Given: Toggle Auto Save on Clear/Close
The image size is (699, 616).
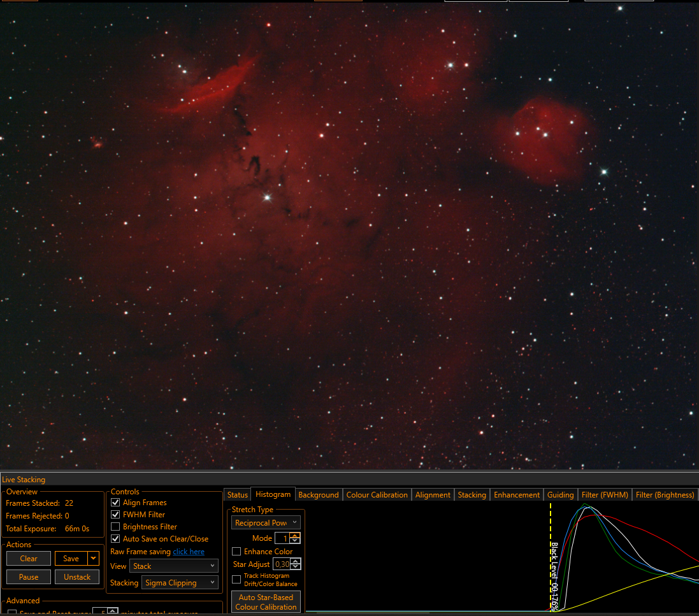Looking at the screenshot, I should (x=115, y=538).
